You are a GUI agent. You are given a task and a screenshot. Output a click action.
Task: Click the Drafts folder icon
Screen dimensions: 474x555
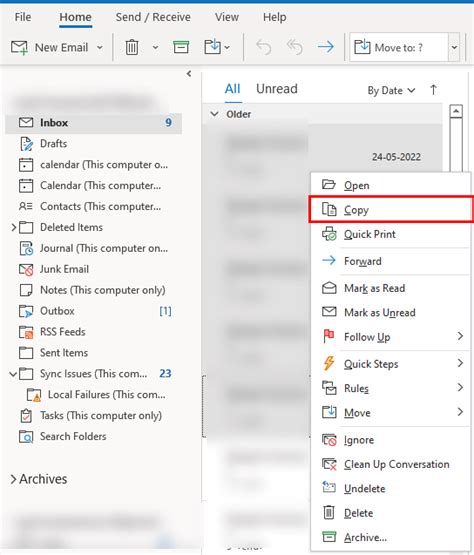pyautogui.click(x=26, y=144)
